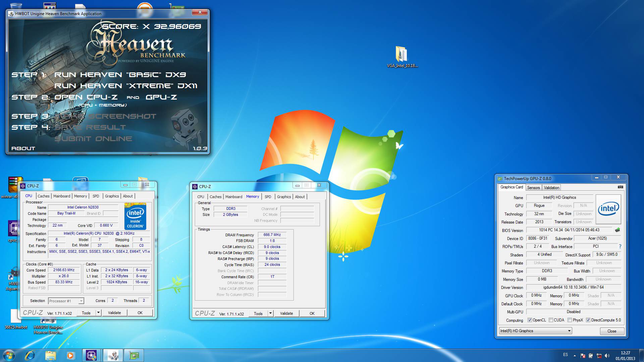Click the Action Center flag tray icon
This screenshot has height=362, width=644.
pos(583,356)
